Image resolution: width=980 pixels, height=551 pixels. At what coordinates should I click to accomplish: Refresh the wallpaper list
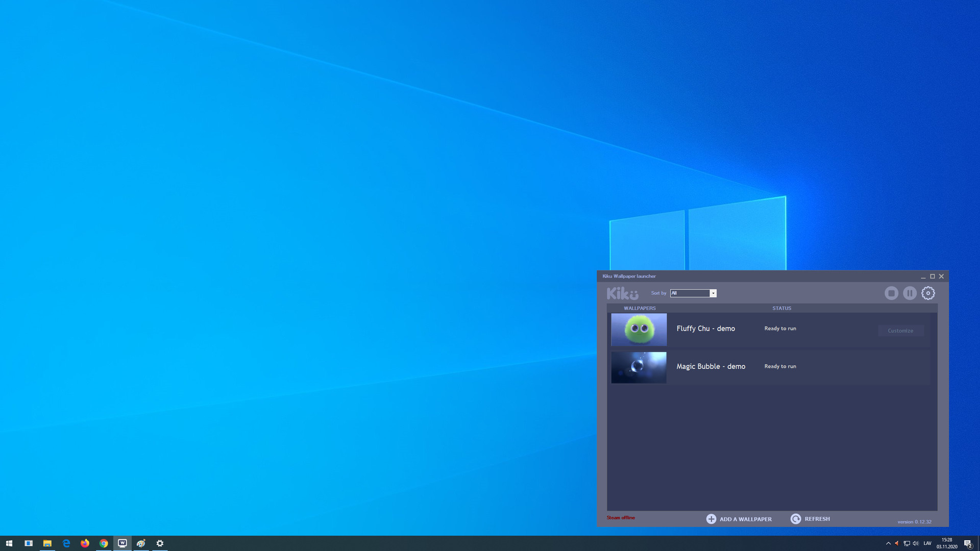pos(810,519)
